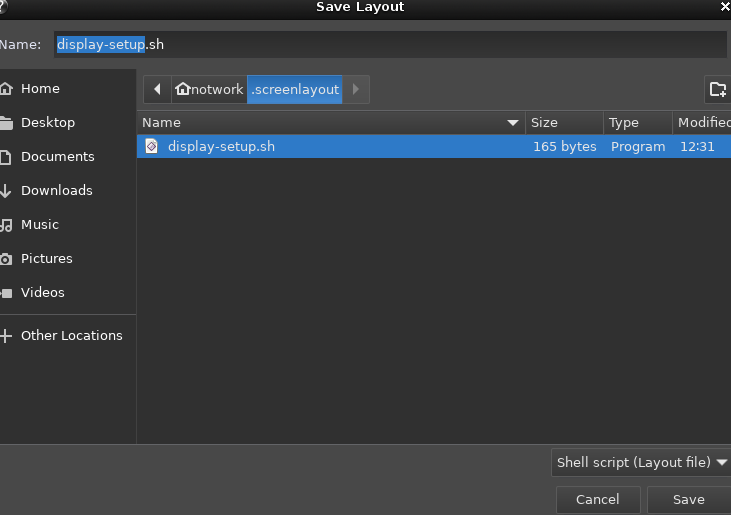
Task: Sort files by Type column
Action: point(637,122)
